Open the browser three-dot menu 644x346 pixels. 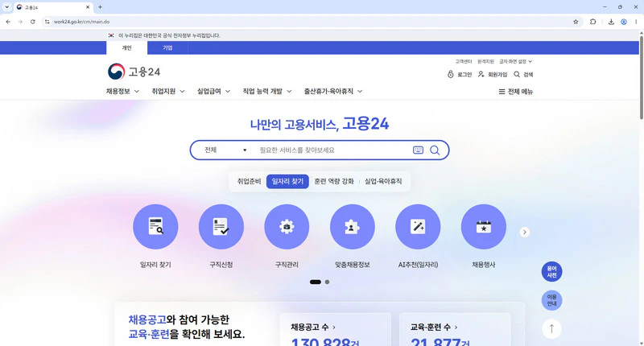pyautogui.click(x=636, y=22)
